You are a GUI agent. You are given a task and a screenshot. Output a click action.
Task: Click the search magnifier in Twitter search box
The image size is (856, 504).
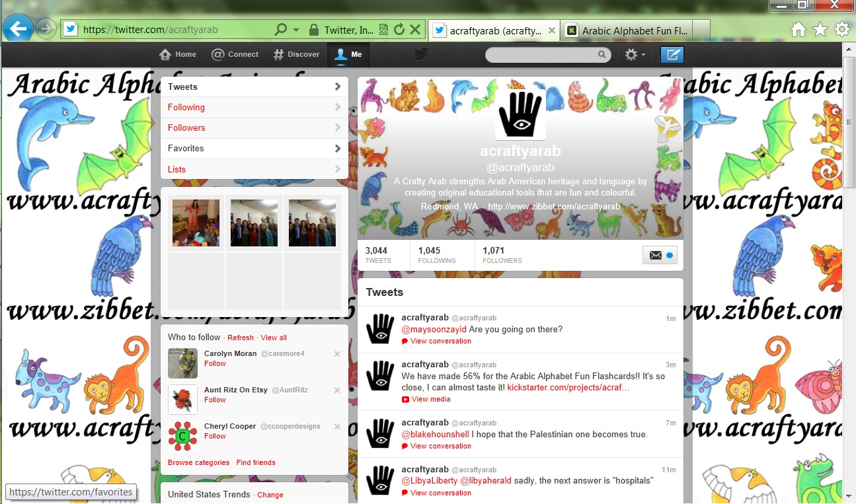602,55
